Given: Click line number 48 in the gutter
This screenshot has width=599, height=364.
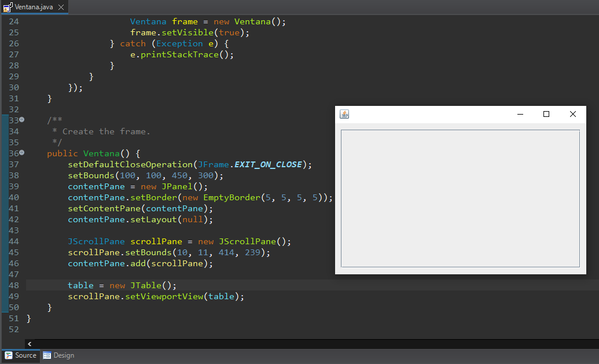Looking at the screenshot, I should pyautogui.click(x=14, y=285).
